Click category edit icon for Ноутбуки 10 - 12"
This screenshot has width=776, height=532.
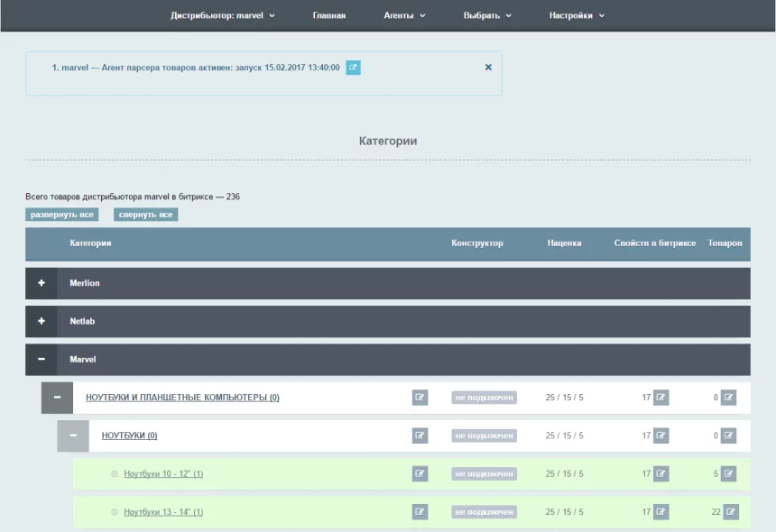(x=420, y=474)
